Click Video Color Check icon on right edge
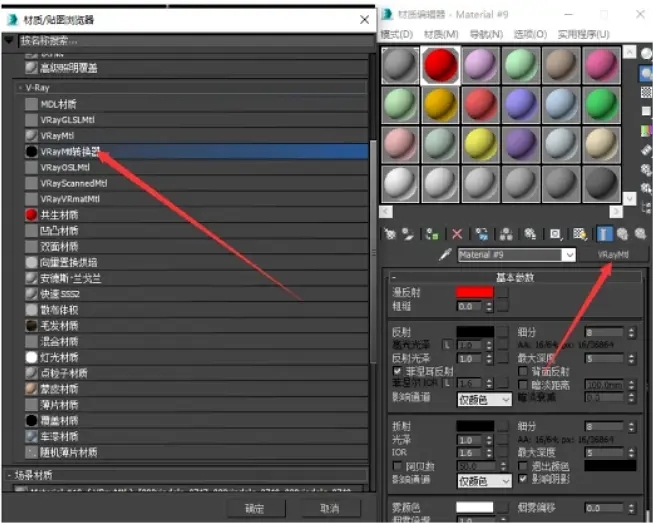Screen dimensions: 653x523 [646, 131]
